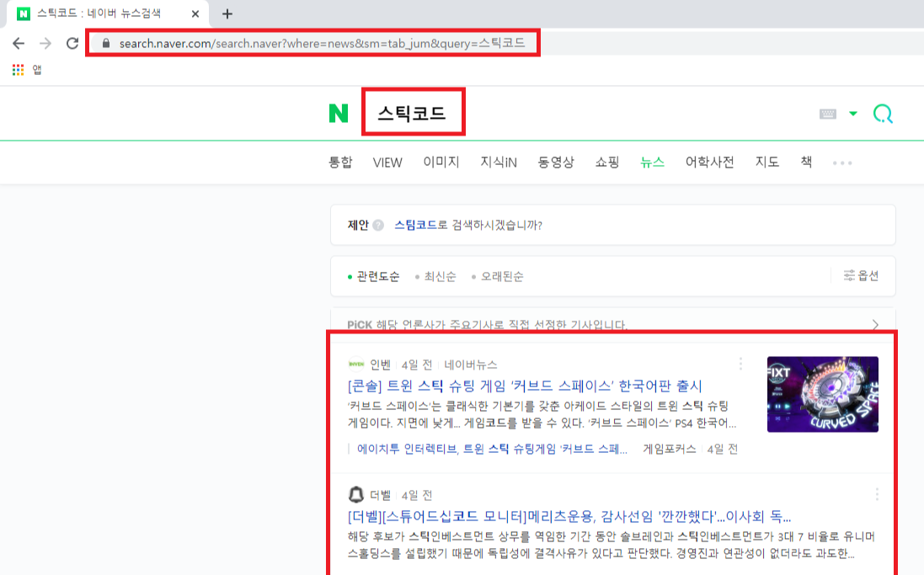The width and height of the screenshot is (924, 575).
Task: Open related 에이치투 인터렉티브 article link
Action: [x=493, y=449]
